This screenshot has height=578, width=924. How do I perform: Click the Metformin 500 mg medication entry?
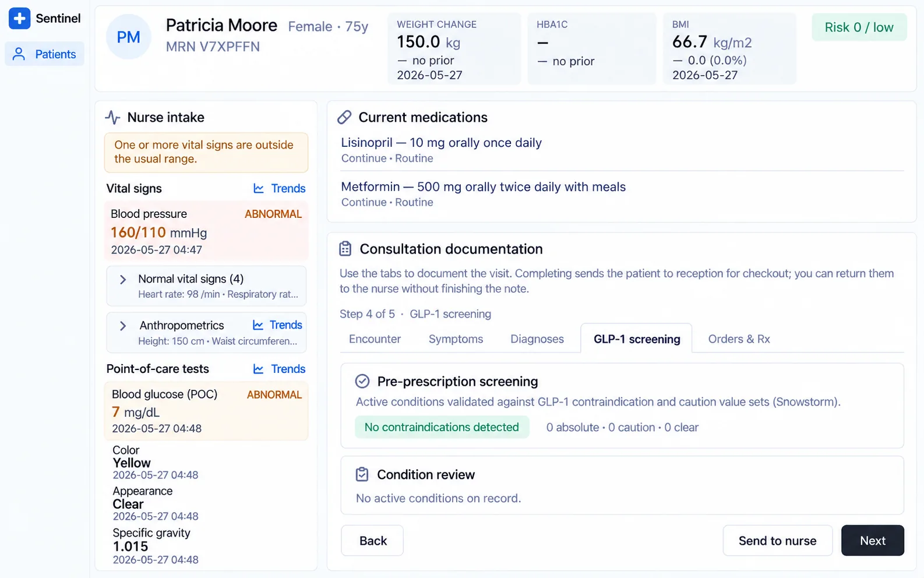622,194
